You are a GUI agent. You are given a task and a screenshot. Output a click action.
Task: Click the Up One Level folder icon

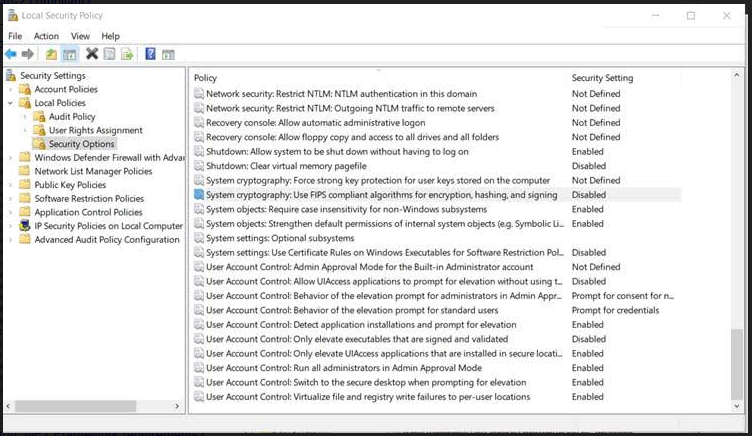[51, 54]
